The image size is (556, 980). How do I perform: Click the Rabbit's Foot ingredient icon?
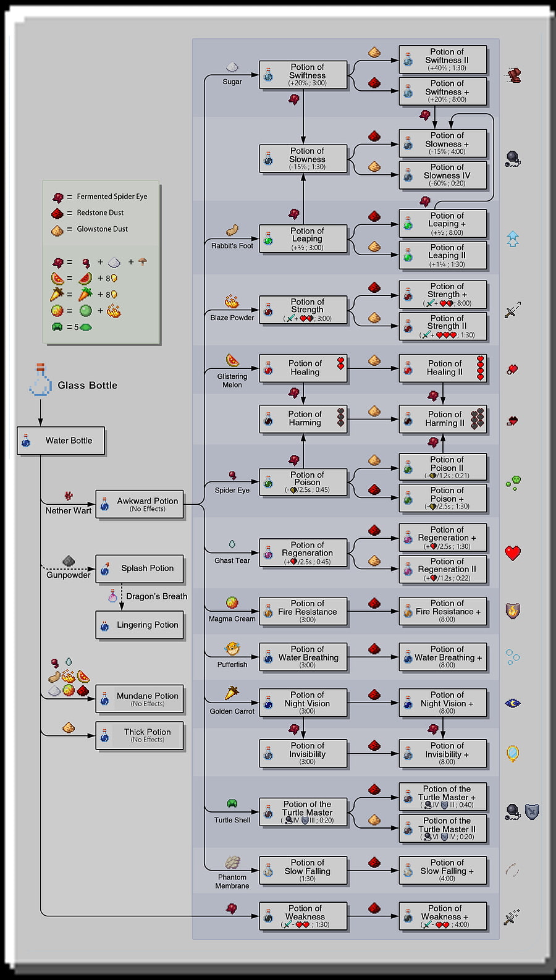232,230
